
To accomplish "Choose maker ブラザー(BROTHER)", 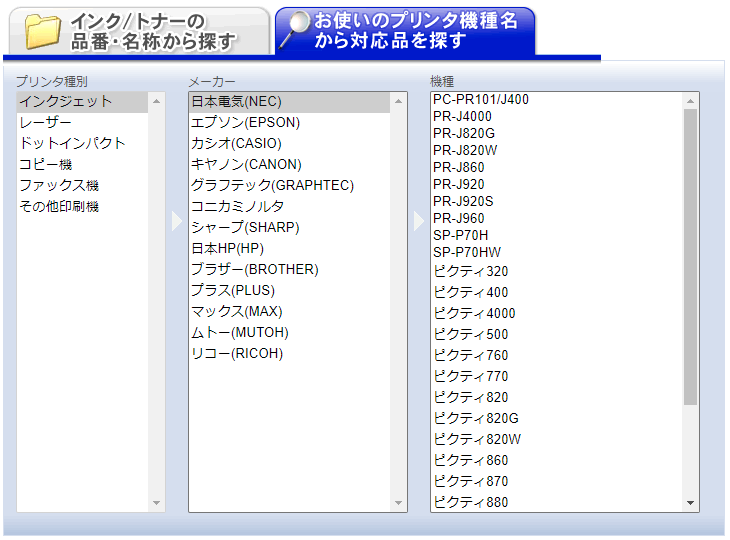I will pos(289,270).
